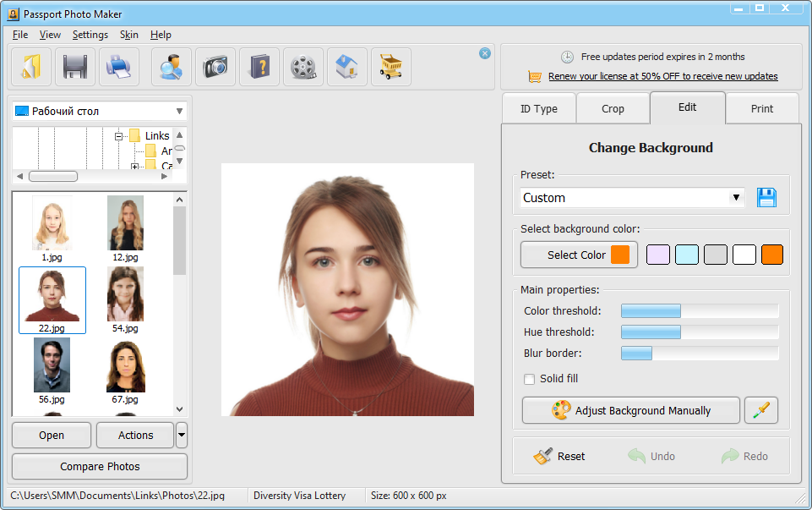
Task: Open the Settings menu
Action: [x=90, y=35]
